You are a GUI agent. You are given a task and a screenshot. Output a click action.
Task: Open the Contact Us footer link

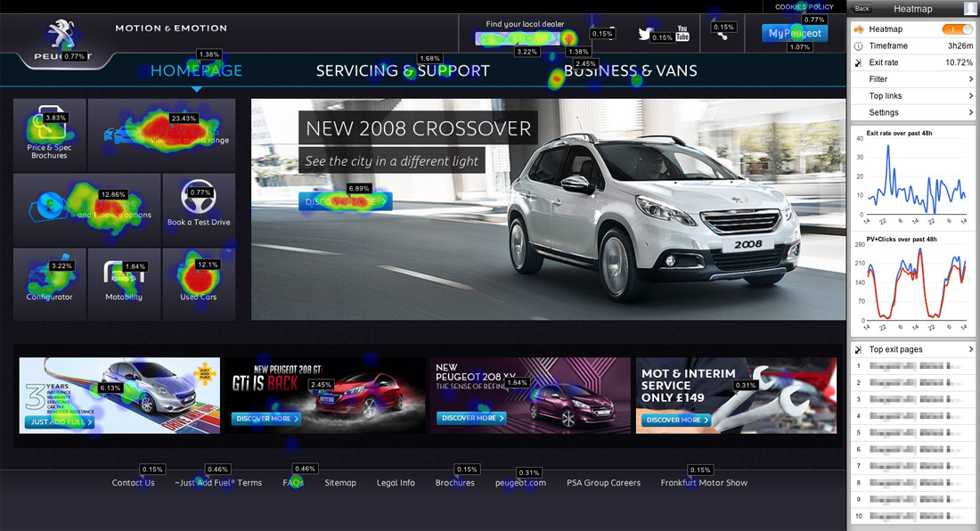tap(133, 483)
